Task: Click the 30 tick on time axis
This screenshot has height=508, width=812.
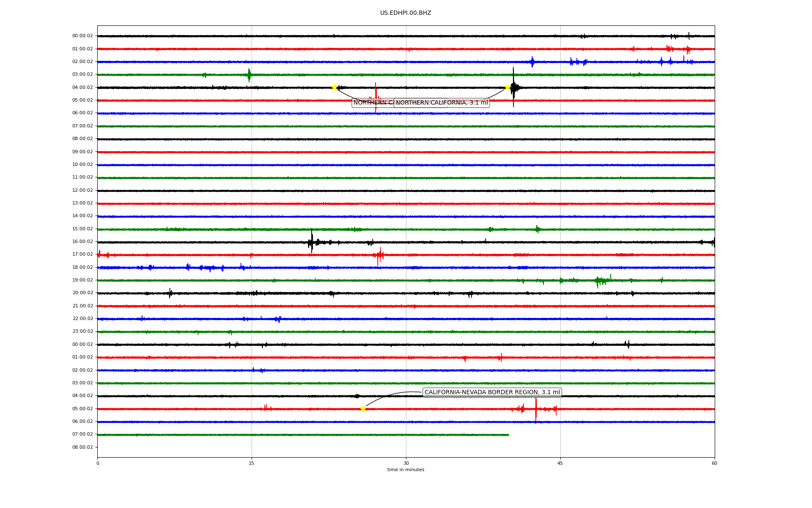Action: click(406, 463)
